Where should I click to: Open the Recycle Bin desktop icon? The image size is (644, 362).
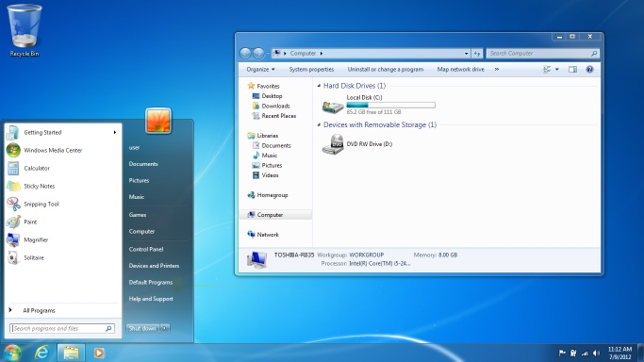point(25,31)
